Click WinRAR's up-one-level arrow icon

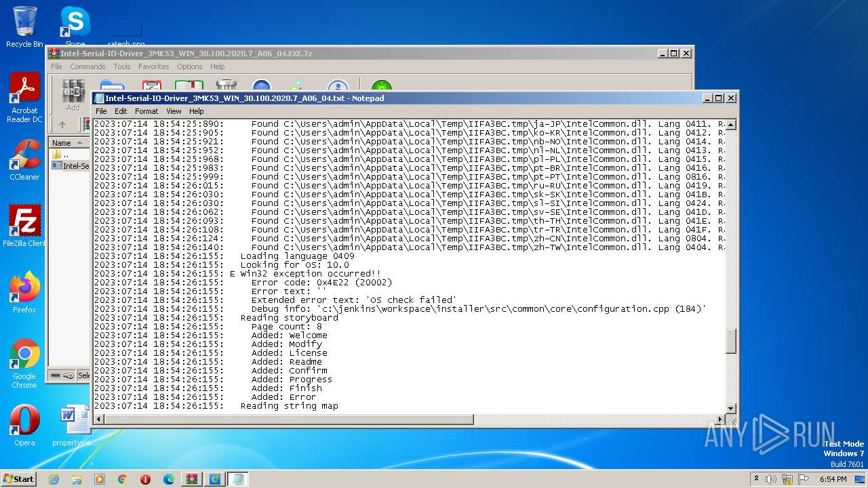tap(62, 125)
